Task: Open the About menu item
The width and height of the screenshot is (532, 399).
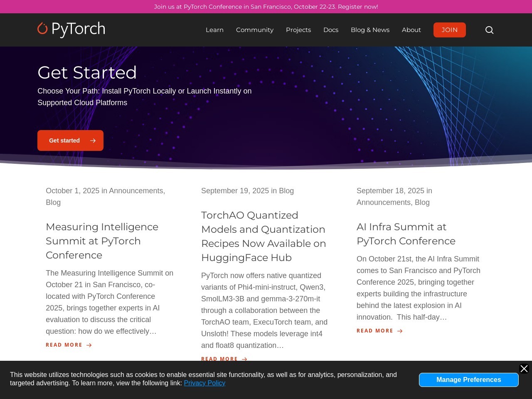Action: [x=411, y=30]
